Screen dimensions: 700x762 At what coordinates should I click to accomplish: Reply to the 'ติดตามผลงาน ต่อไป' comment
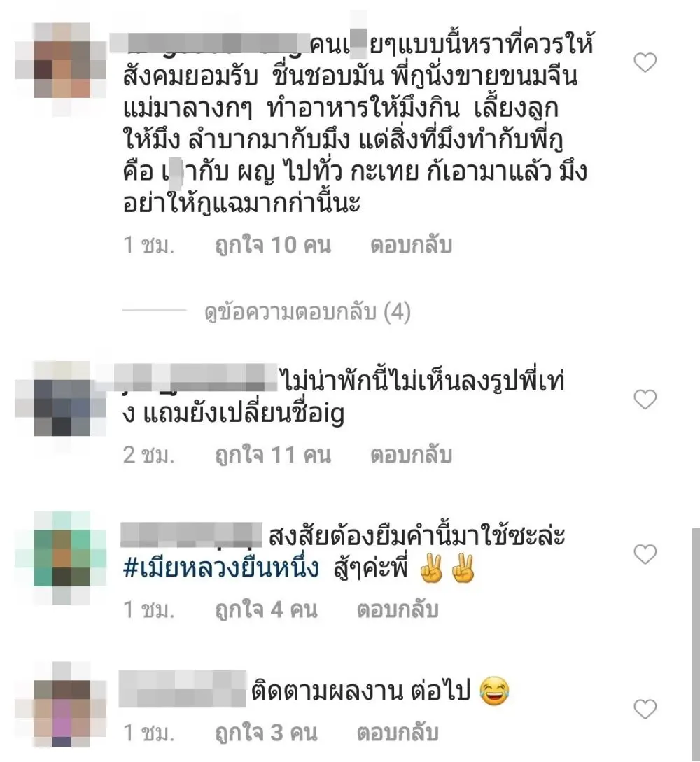click(398, 733)
